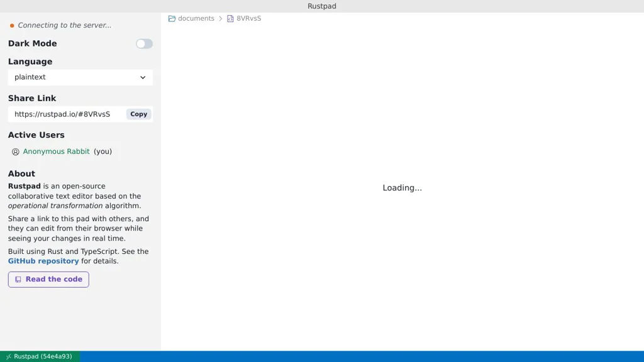Click the user avatar icon for Anonymous Rabbit

pos(16,152)
